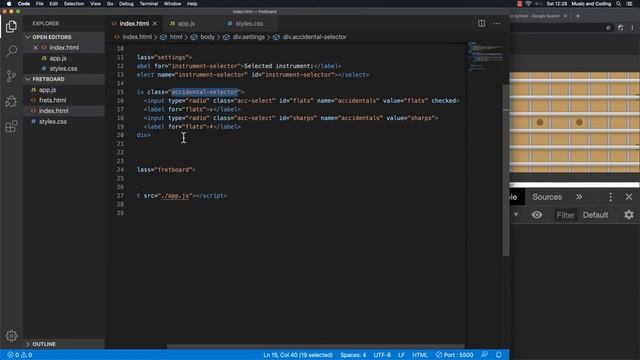Image resolution: width=640 pixels, height=360 pixels.
Task: Open the Default log levels dropdown
Action: tap(595, 215)
